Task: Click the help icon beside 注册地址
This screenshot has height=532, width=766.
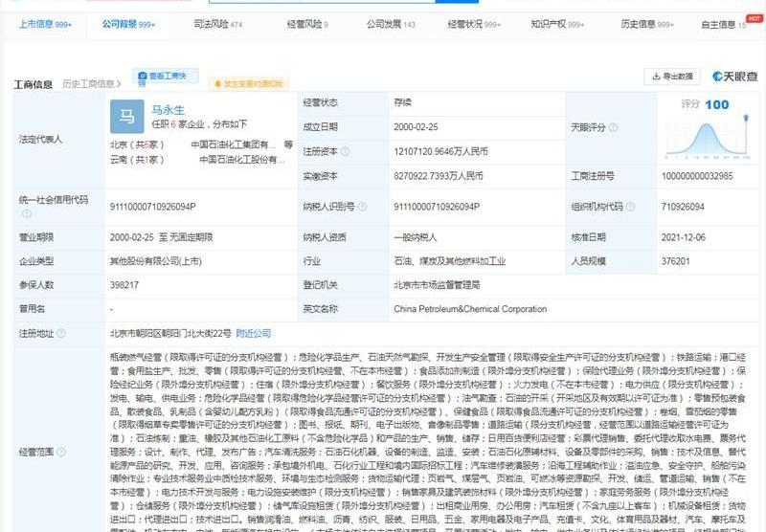Action: point(61,333)
